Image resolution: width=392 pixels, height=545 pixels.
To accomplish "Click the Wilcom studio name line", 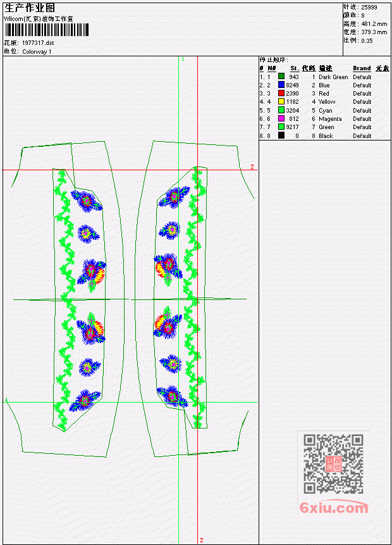I will click(x=39, y=19).
